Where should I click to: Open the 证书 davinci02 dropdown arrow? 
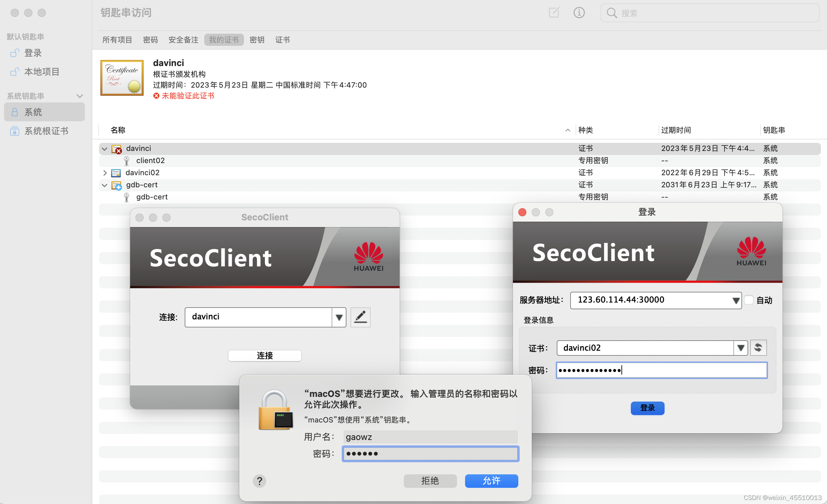point(741,348)
